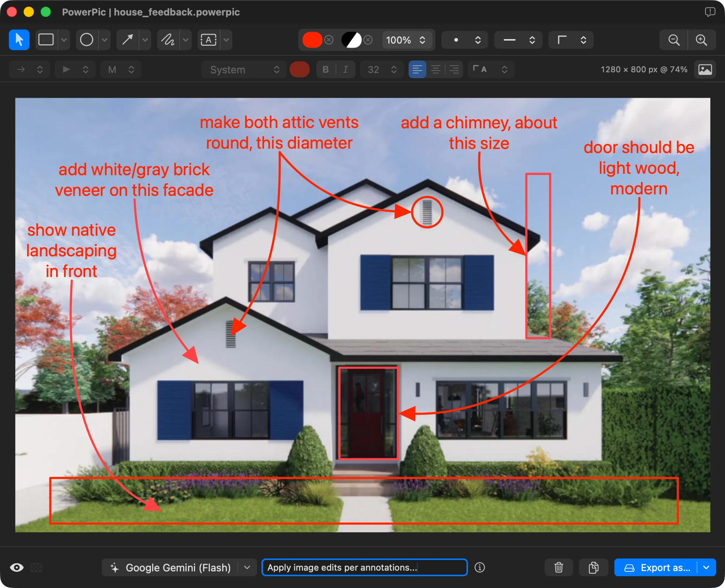Zoom in with the magnifier plus
725x588 pixels.
click(701, 40)
